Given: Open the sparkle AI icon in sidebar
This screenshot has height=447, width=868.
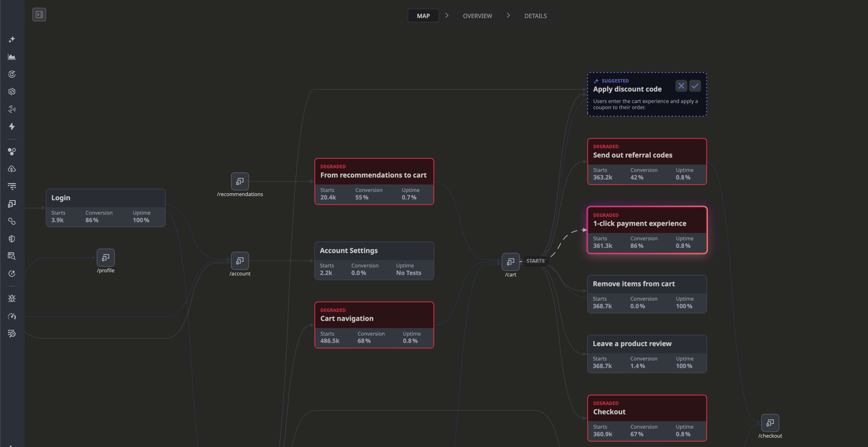Looking at the screenshot, I should point(12,39).
